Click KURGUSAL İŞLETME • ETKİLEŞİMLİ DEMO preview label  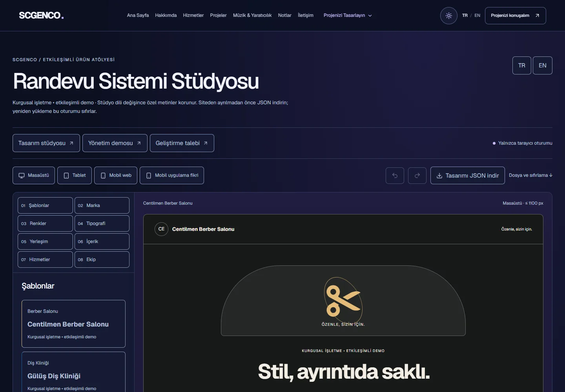(343, 351)
